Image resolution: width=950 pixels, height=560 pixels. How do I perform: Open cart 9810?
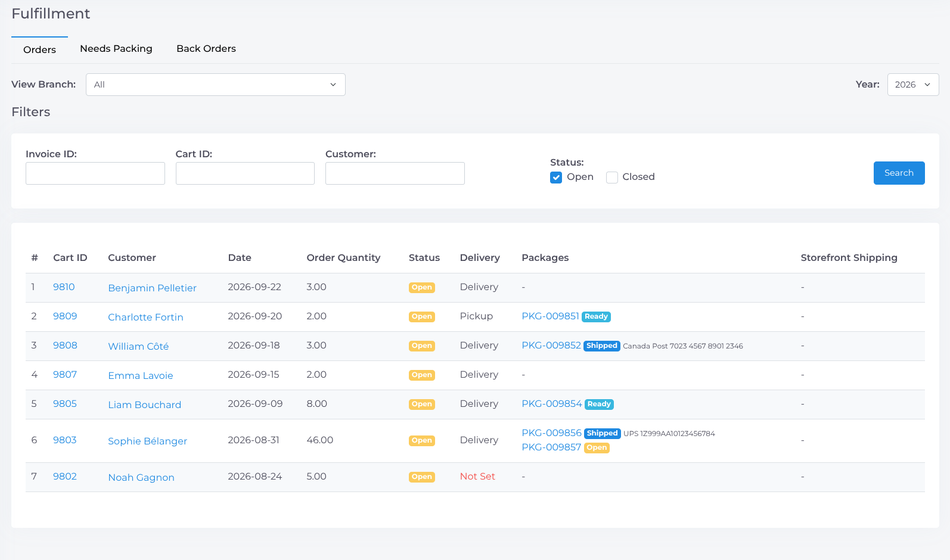pos(64,287)
